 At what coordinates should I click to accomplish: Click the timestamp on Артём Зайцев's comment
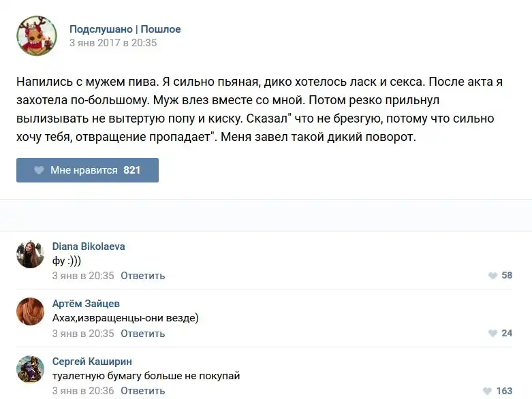coord(83,334)
